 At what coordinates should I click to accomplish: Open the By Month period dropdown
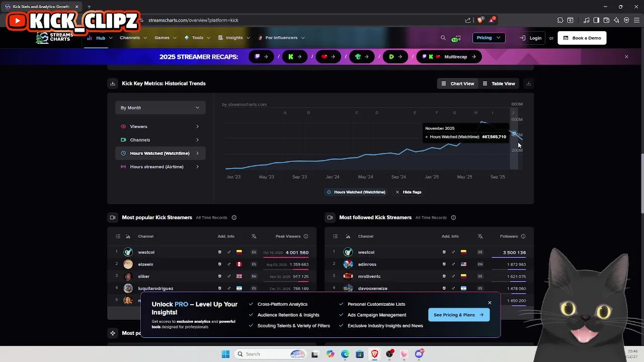point(160,108)
